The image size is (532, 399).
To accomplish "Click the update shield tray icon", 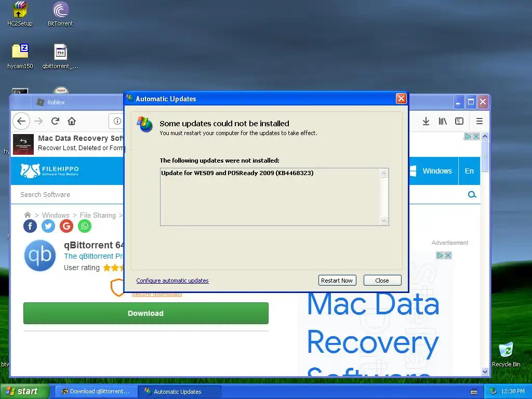I will (493, 391).
